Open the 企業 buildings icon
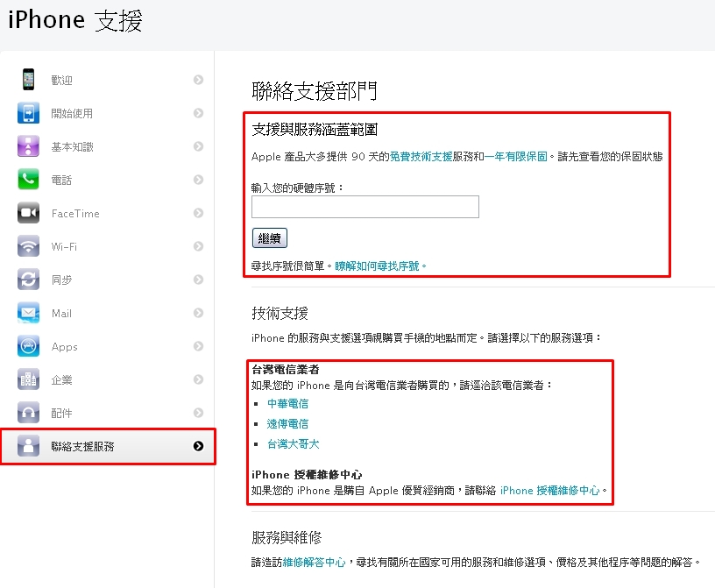The width and height of the screenshot is (715, 588). [x=28, y=379]
